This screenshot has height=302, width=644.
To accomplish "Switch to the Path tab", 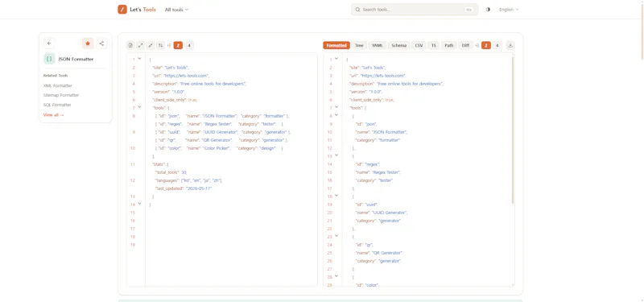I will coord(449,45).
